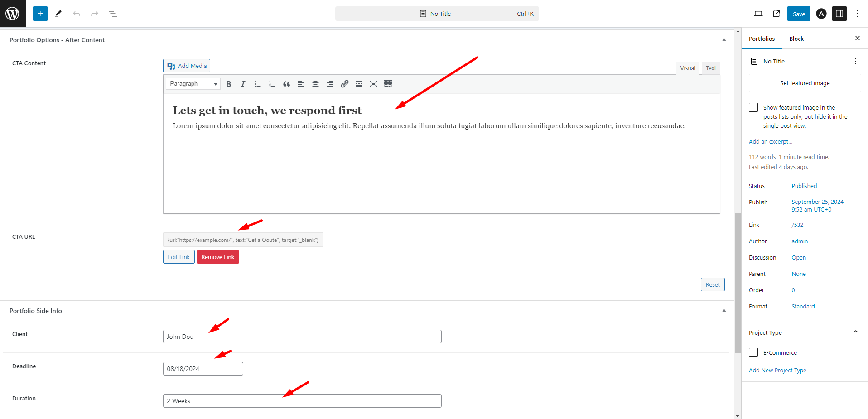
Task: Toggle the Settings sidebar panel icon
Action: pyautogui.click(x=839, y=14)
